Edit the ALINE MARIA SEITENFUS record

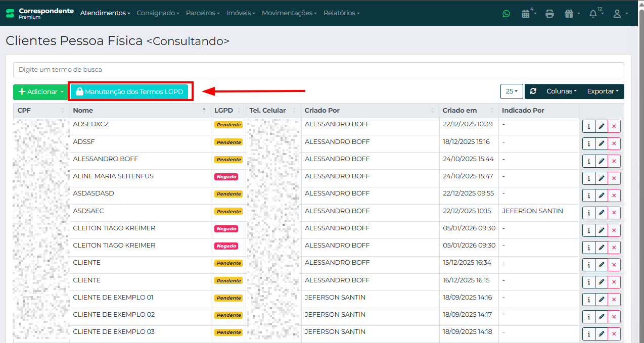coord(601,178)
